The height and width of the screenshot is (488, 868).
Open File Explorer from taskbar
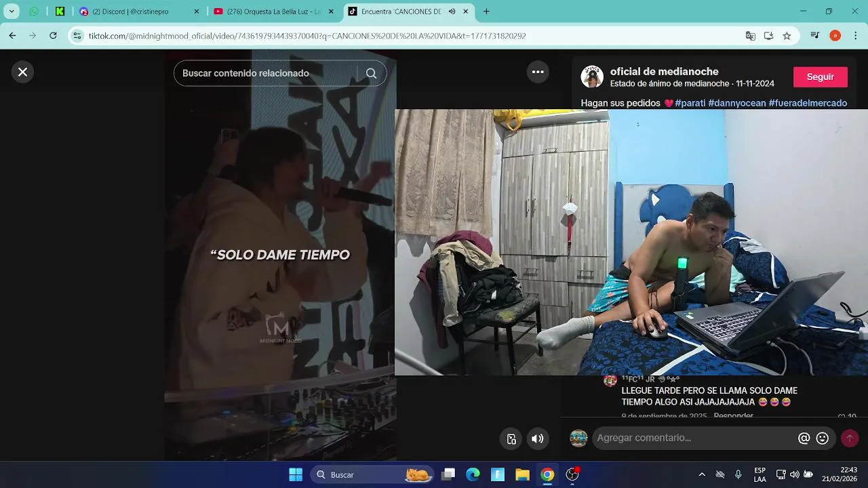tap(522, 474)
